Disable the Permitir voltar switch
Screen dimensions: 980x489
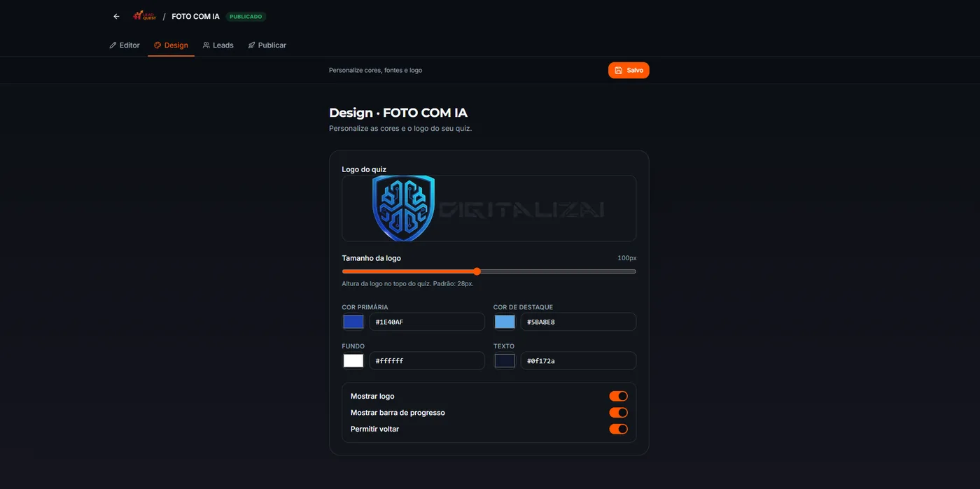tap(618, 429)
